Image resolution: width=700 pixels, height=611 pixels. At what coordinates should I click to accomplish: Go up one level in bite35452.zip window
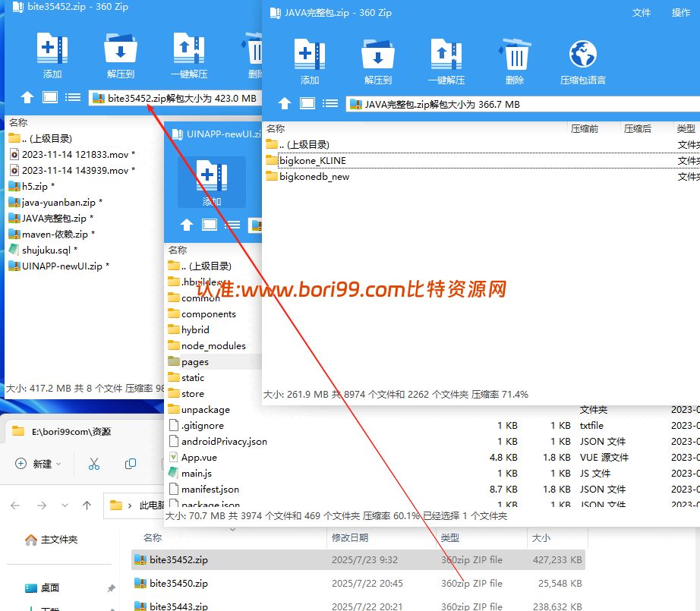[x=27, y=97]
